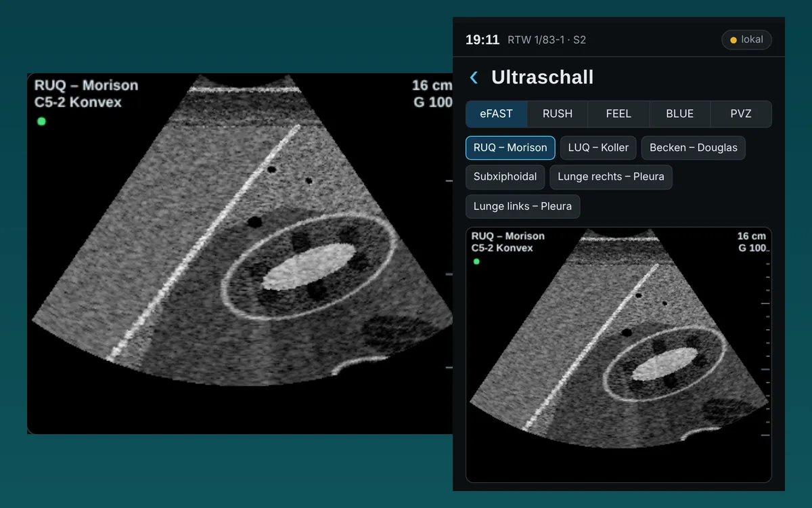Select the RUQ – Morison view chip

(510, 148)
